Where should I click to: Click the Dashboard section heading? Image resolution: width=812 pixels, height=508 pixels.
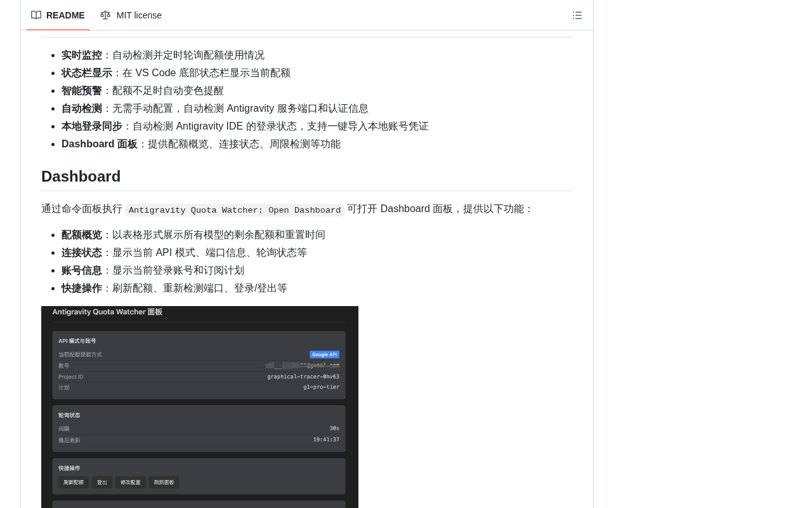tap(81, 177)
